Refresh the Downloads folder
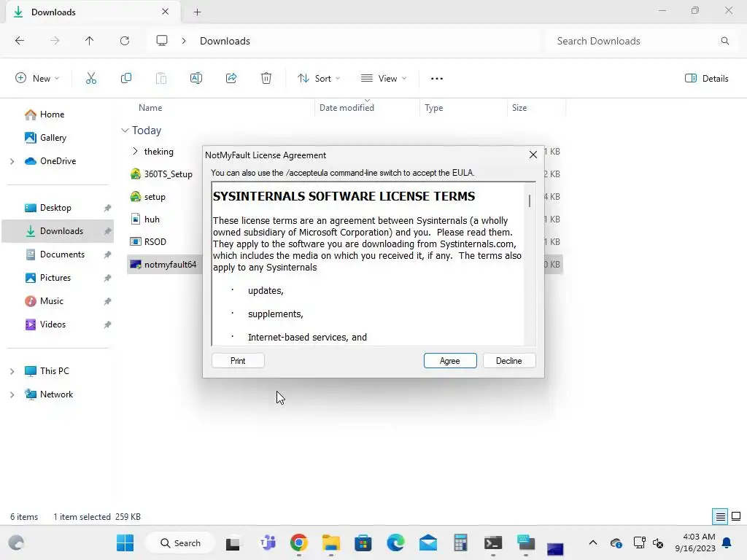Viewport: 747px width, 560px height. [x=125, y=41]
